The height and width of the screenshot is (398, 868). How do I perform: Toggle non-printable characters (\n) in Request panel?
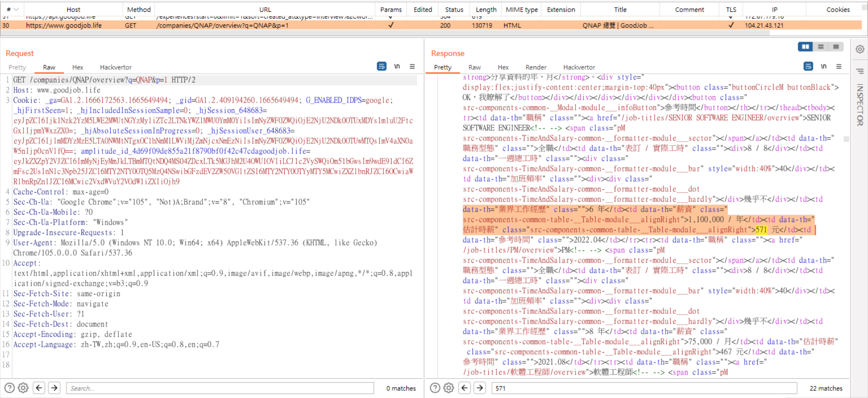click(x=397, y=66)
